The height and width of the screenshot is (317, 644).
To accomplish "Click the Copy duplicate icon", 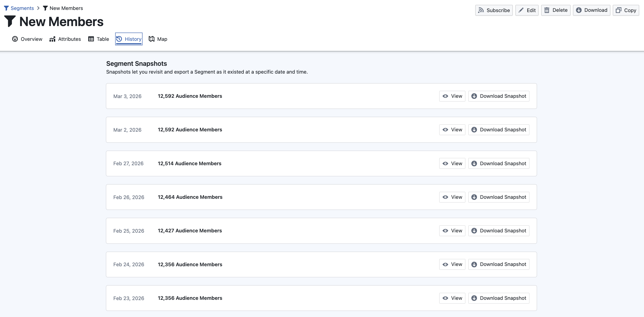I will 618,10.
